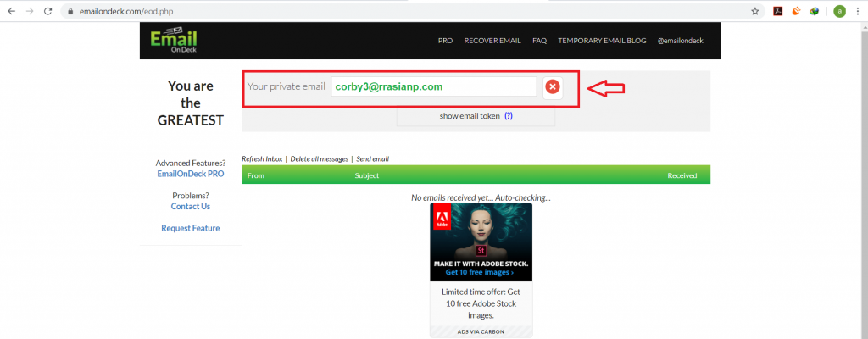This screenshot has width=868, height=339.
Task: Click the 'Your private email' label
Action: (287, 87)
